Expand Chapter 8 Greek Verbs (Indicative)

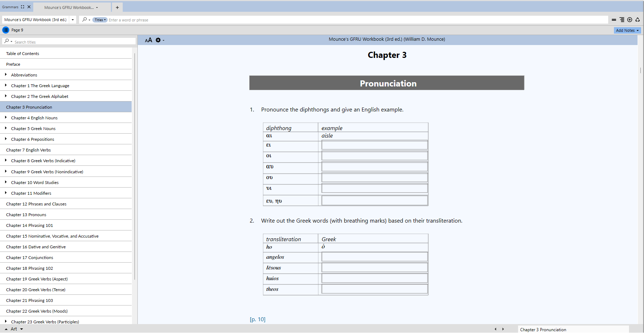(x=6, y=160)
